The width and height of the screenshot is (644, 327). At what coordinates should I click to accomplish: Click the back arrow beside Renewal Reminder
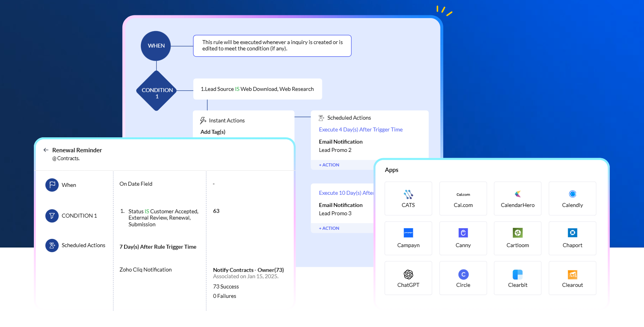(46, 150)
